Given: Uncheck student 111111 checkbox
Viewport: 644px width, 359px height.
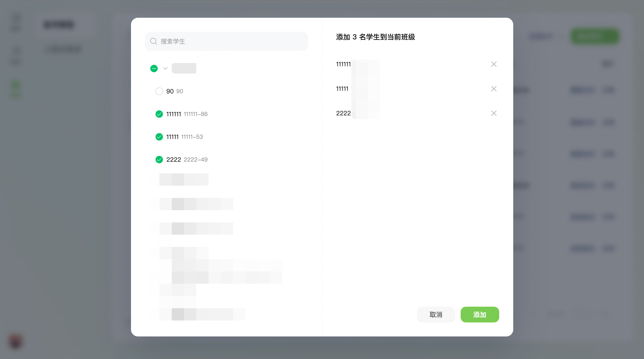Looking at the screenshot, I should [x=159, y=114].
